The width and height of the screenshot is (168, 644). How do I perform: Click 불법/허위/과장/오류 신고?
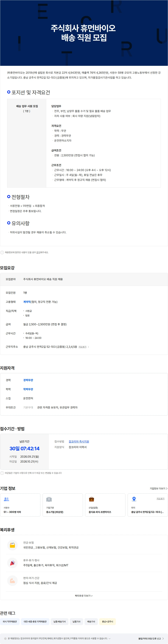click(150, 639)
